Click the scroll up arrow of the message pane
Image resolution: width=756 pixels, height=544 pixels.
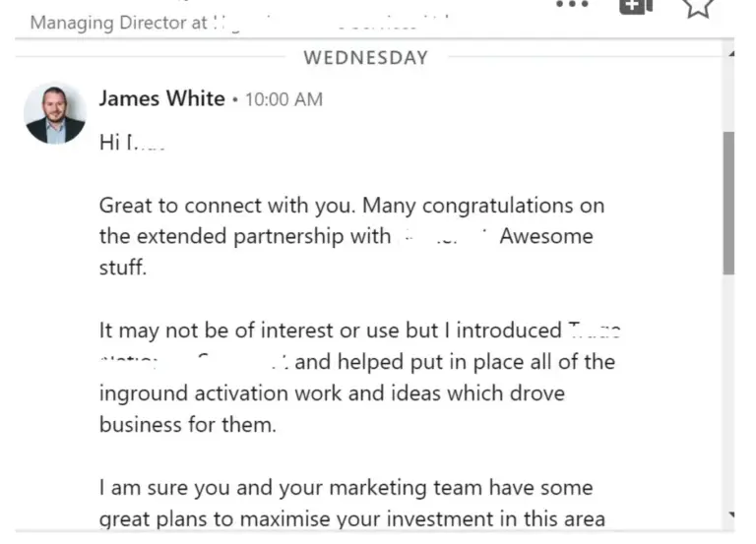coord(731,54)
